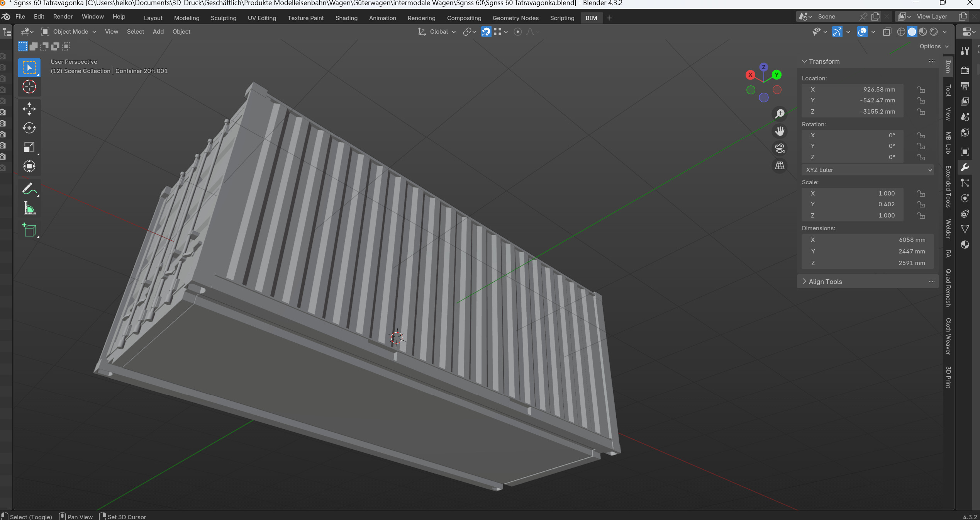Viewport: 980px width, 520px height.
Task: Open the pivot point dropdown
Action: pos(470,32)
